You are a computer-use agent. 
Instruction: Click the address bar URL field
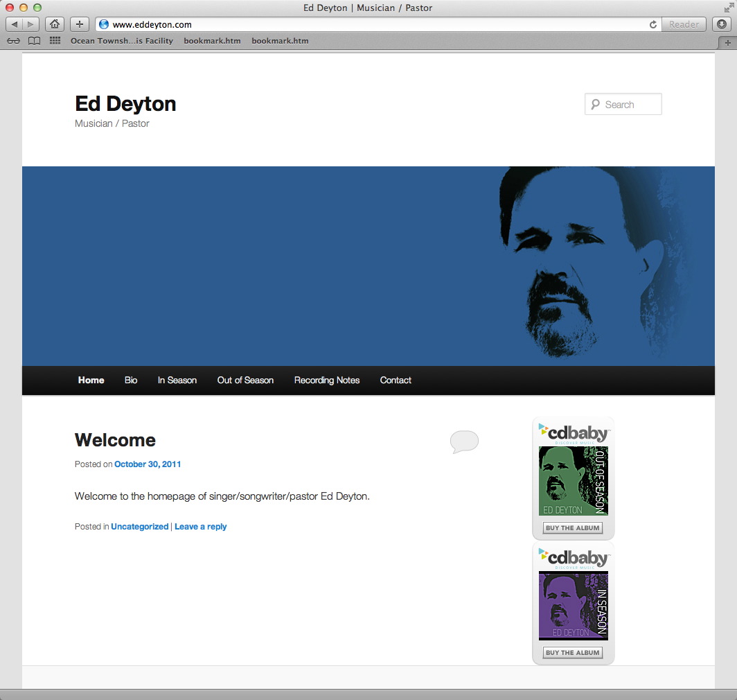[x=378, y=24]
